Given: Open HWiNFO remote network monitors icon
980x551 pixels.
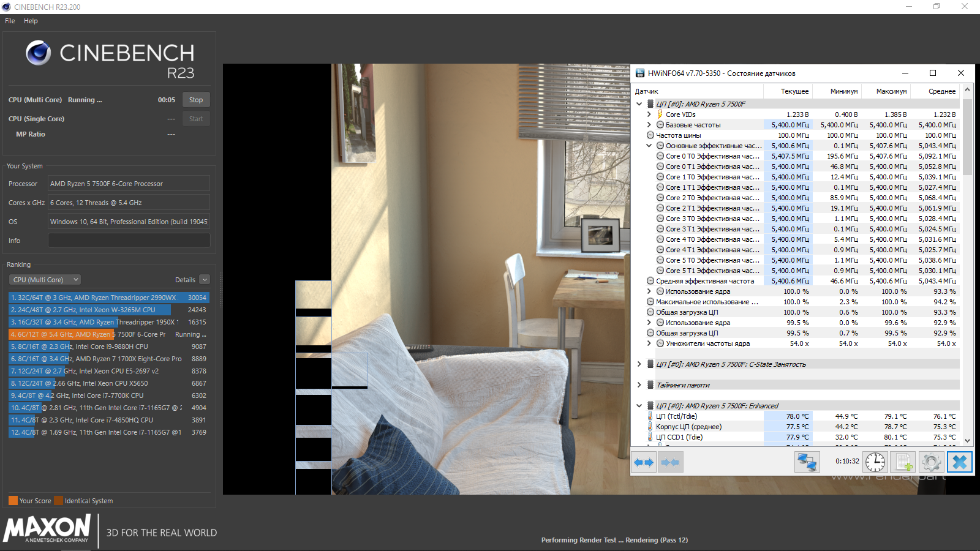Looking at the screenshot, I should pos(807,462).
